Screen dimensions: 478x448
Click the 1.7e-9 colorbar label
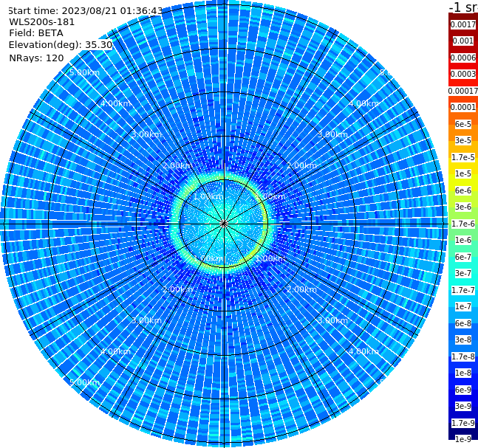coord(463,423)
